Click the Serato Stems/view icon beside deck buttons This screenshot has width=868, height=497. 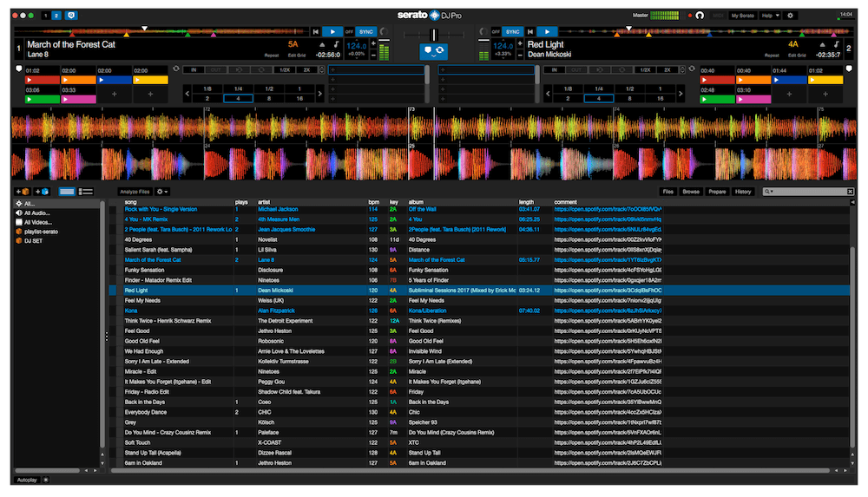point(71,16)
